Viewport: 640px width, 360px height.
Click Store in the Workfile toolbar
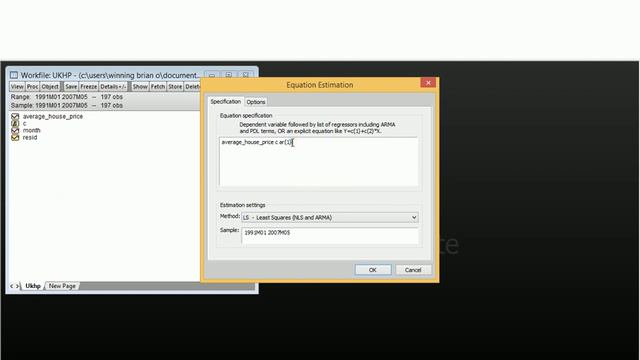click(x=175, y=87)
